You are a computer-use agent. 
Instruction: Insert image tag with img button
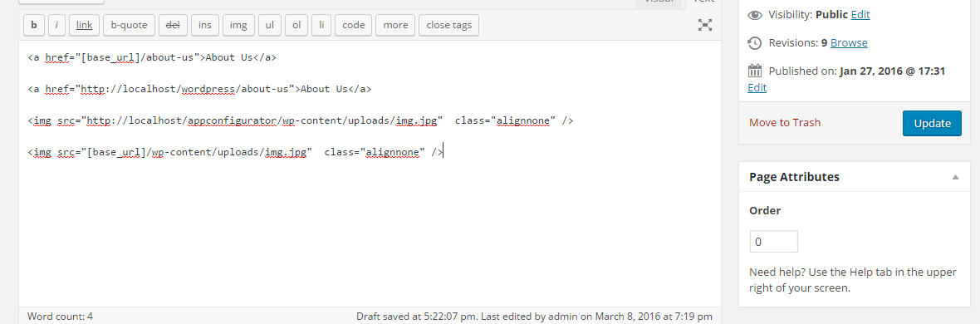point(238,25)
